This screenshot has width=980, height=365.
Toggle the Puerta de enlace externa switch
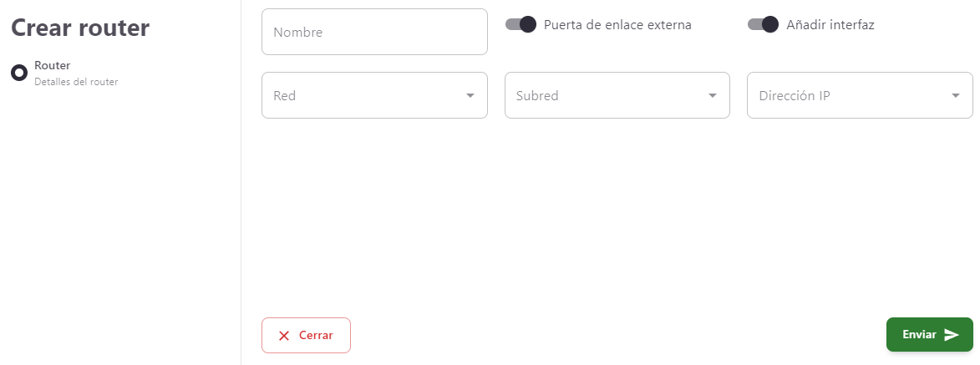(x=520, y=24)
